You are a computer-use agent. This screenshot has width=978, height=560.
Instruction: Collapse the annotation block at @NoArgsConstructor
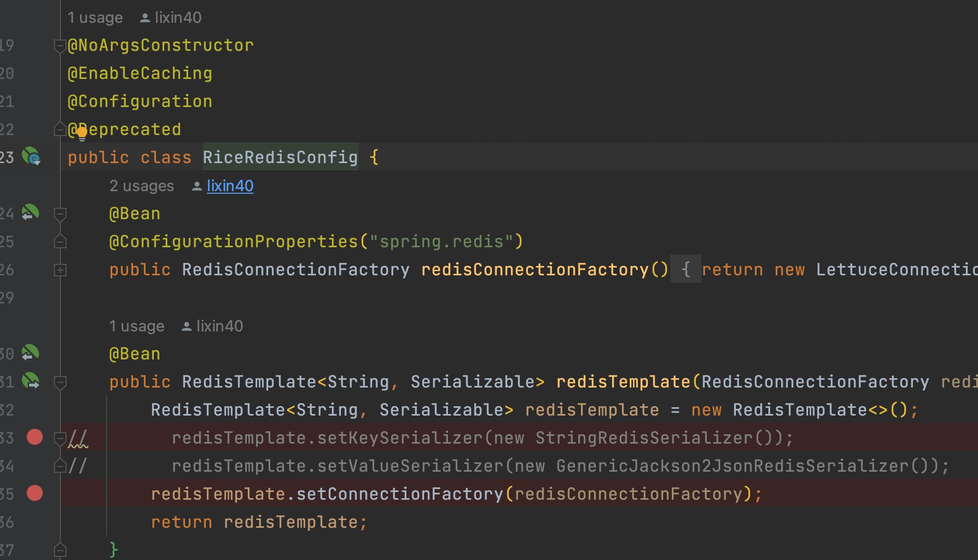coord(60,46)
